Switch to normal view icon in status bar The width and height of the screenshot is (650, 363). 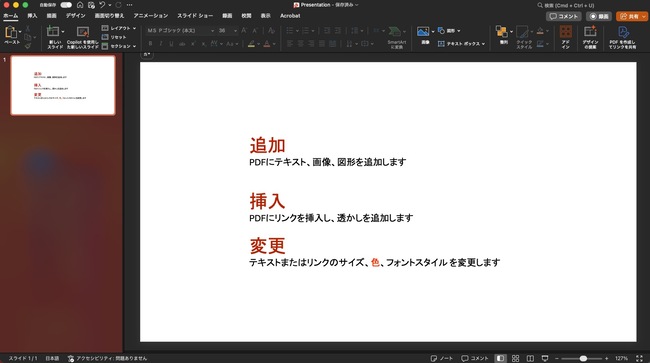[500, 358]
